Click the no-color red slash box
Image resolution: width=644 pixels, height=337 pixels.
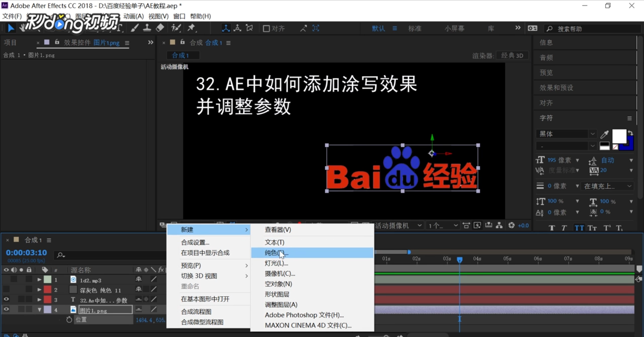(615, 147)
